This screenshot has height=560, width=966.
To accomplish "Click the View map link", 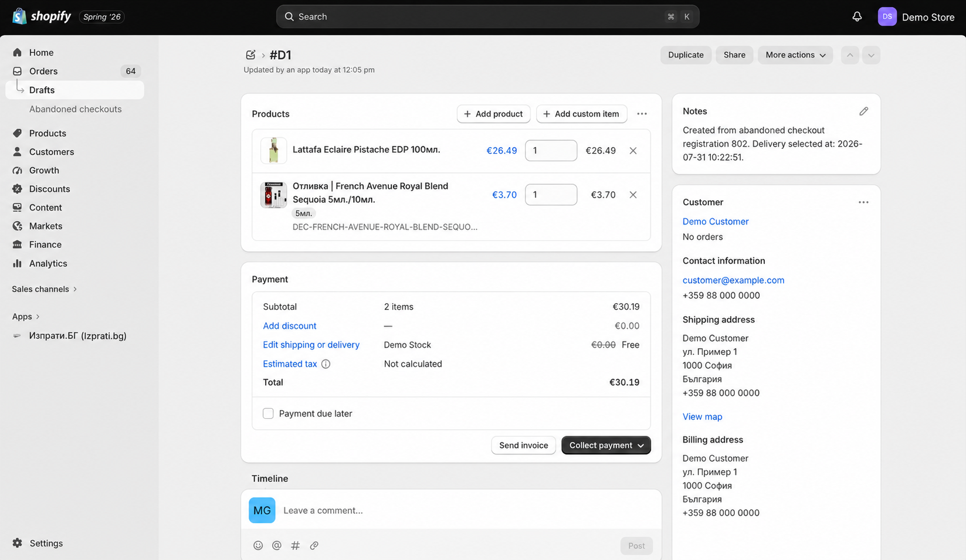I will click(702, 417).
